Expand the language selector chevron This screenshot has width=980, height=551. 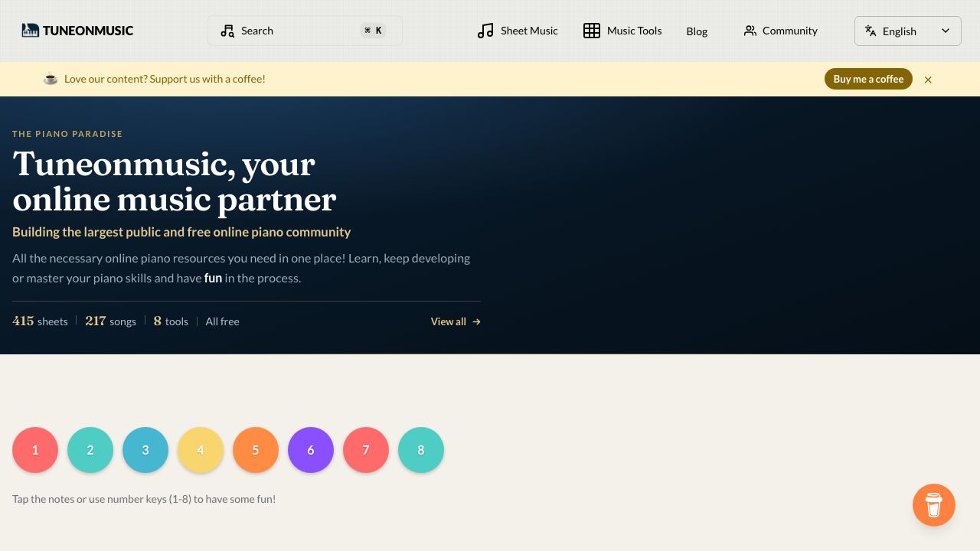pyautogui.click(x=946, y=31)
